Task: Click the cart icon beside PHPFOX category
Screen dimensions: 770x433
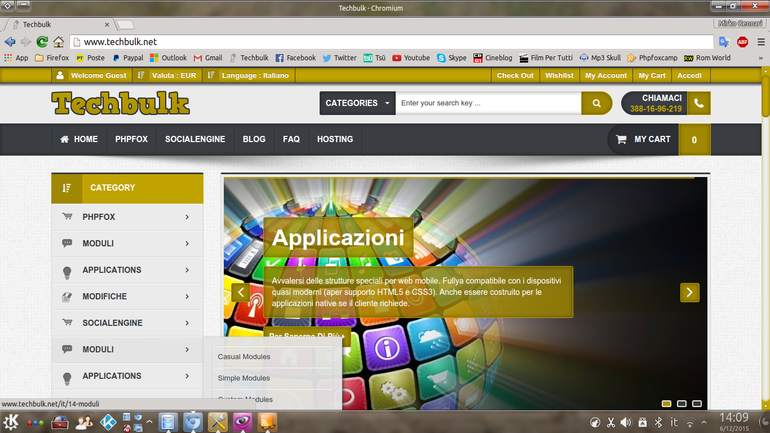Action: (67, 216)
